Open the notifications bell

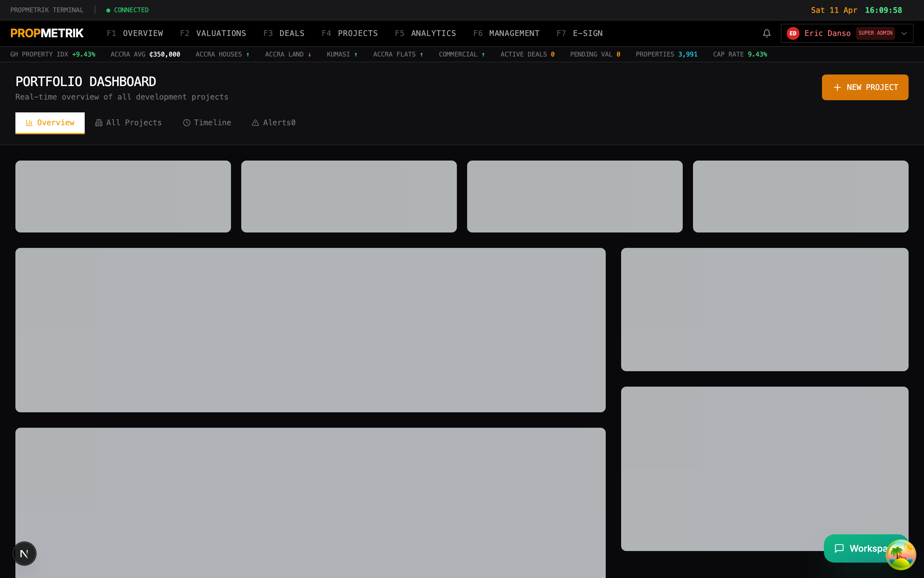(x=766, y=33)
